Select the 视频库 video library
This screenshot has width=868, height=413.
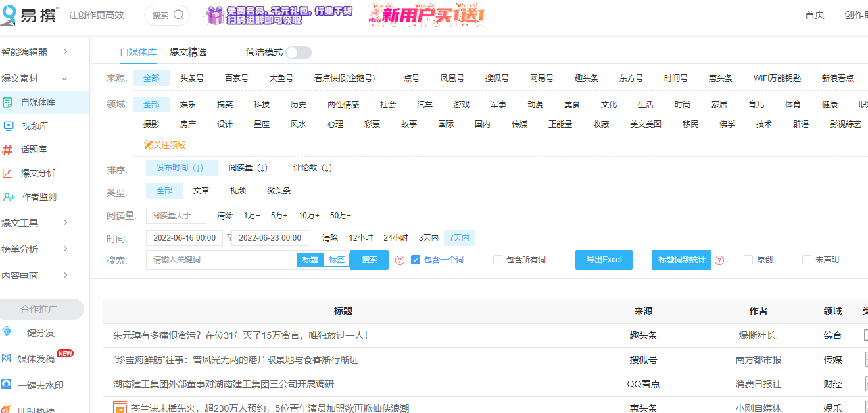[x=36, y=125]
